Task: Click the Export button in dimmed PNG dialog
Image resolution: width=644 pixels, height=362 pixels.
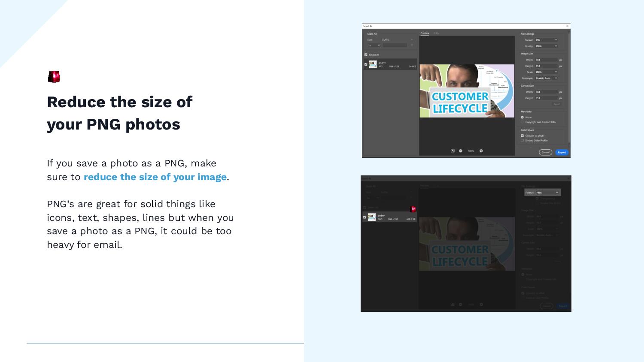Action: pos(563,306)
